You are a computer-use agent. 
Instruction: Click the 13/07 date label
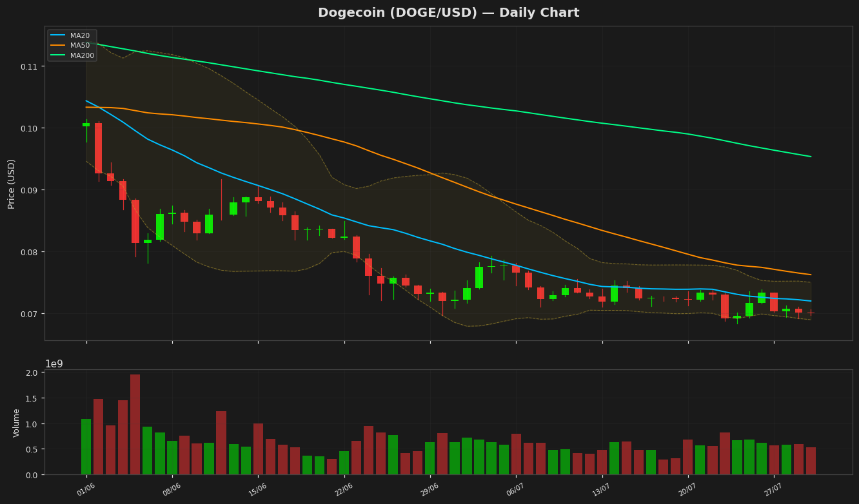click(601, 490)
